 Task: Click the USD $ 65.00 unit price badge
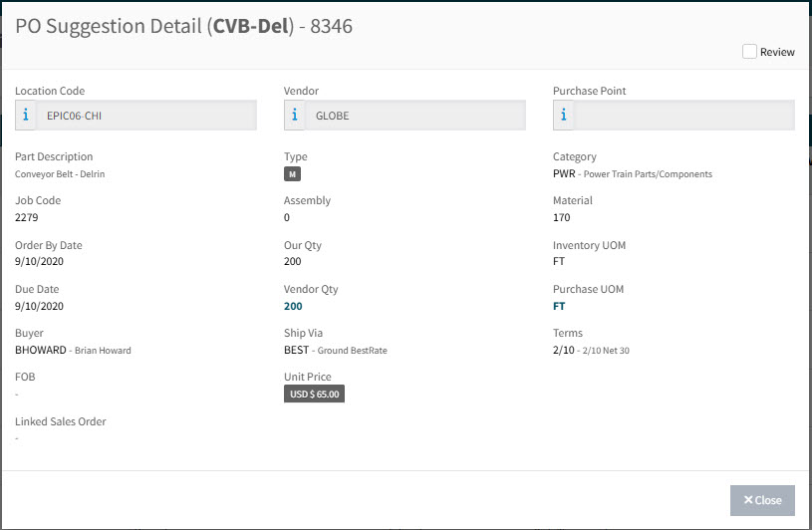point(314,394)
